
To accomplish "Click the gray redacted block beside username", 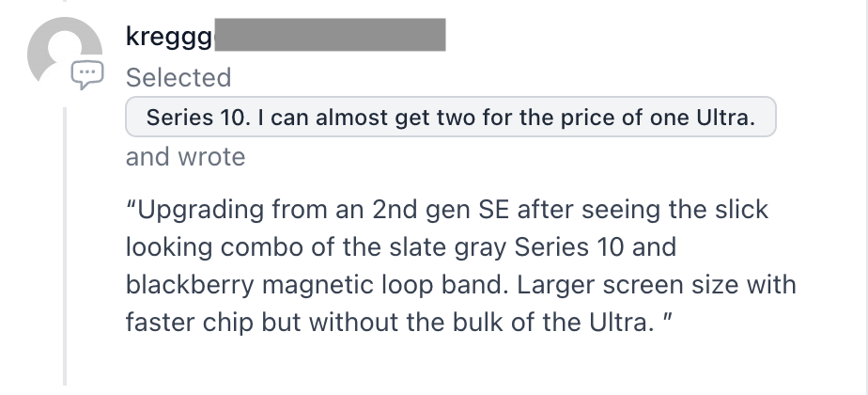I will pos(330,35).
